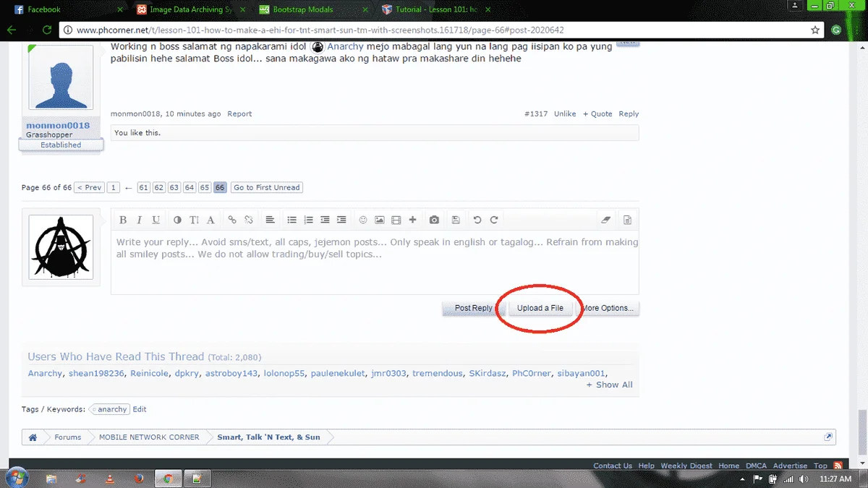Open the font size menu
The image size is (868, 488).
click(x=194, y=220)
